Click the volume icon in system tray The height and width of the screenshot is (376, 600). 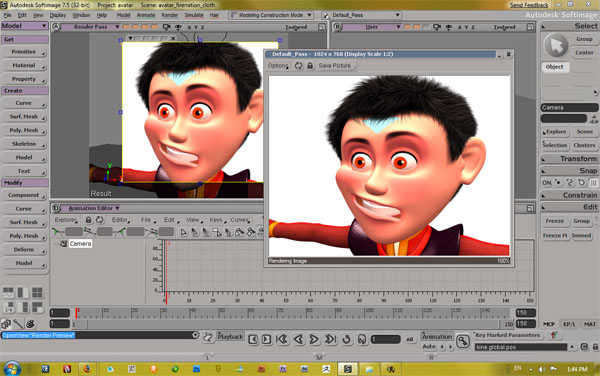coord(542,369)
